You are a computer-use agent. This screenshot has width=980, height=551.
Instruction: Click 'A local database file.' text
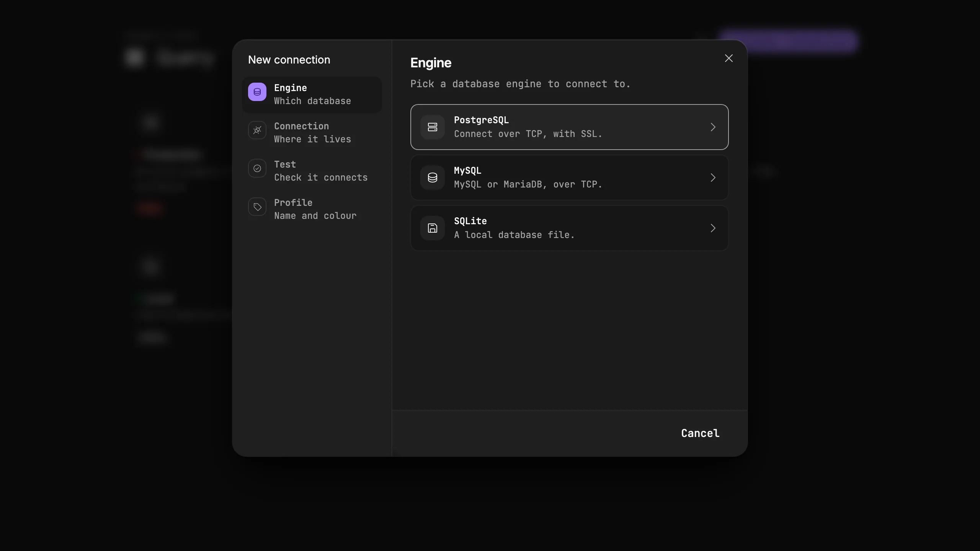click(514, 235)
